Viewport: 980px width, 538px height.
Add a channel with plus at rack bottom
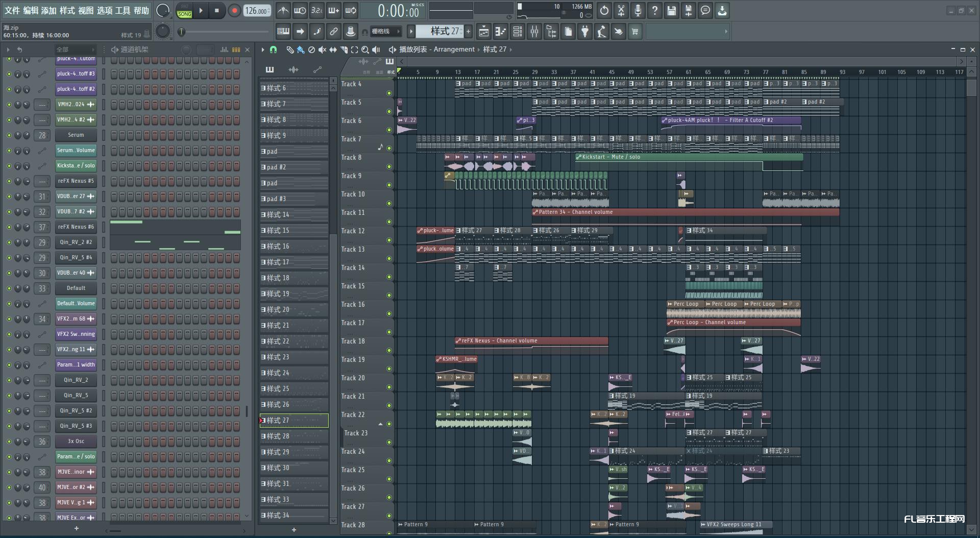tap(77, 529)
